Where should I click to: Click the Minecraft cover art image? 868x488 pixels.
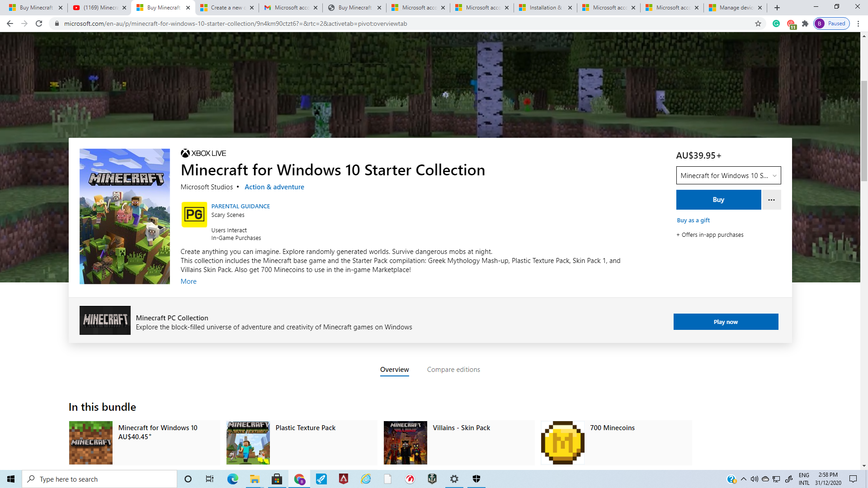[125, 216]
